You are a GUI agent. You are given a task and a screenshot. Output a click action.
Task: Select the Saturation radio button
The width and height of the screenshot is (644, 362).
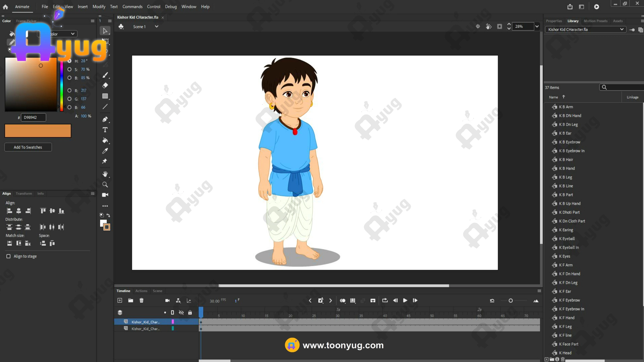pyautogui.click(x=69, y=69)
